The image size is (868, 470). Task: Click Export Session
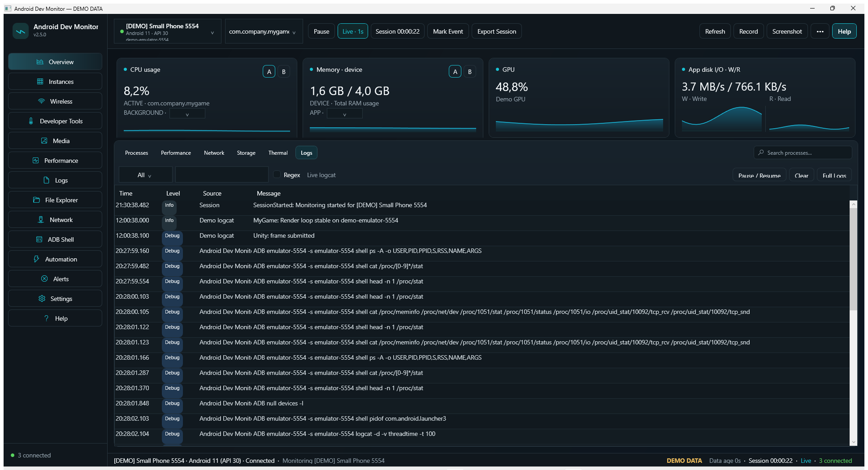(497, 31)
